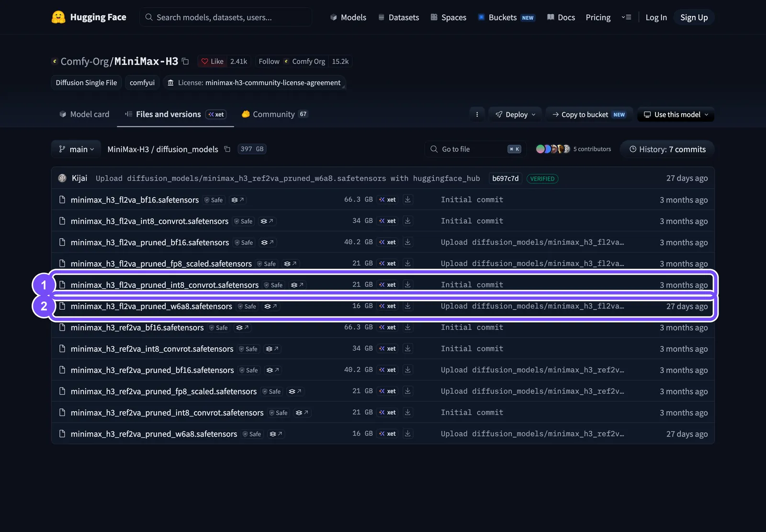Open Datasets in top navigation
The width and height of the screenshot is (766, 532).
(x=398, y=17)
